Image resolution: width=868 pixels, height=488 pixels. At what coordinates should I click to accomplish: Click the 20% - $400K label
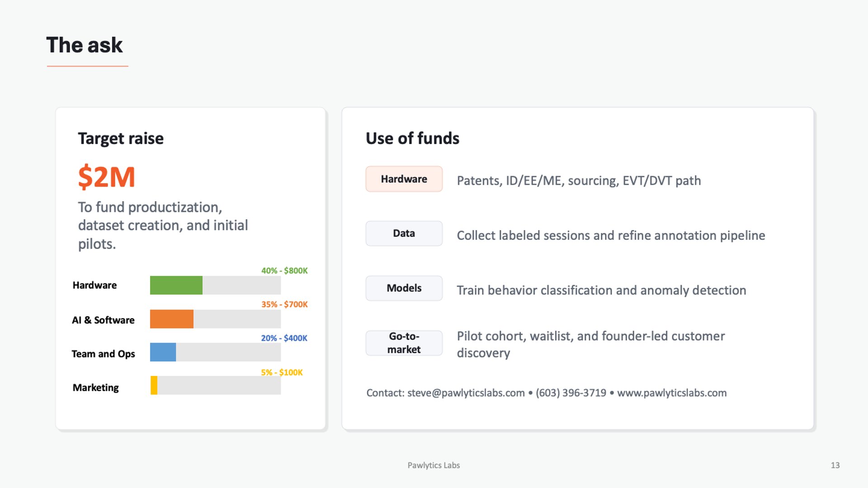[284, 338]
